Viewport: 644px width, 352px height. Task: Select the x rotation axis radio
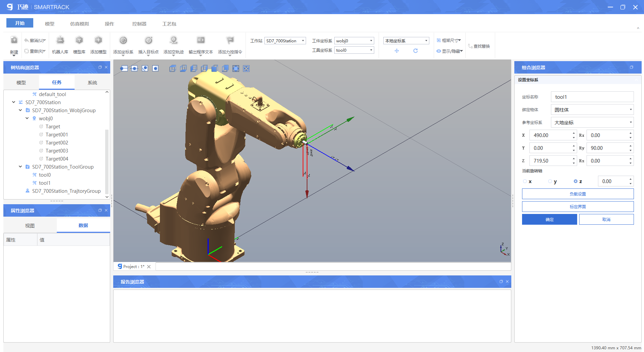[x=525, y=181]
